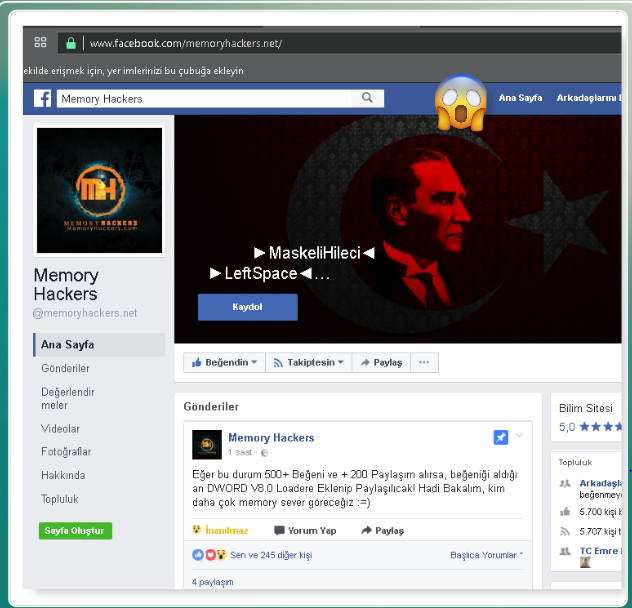Viewport: 632px width, 608px height.
Task: Click the '5.700 kişi' likes count
Action: [x=601, y=512]
